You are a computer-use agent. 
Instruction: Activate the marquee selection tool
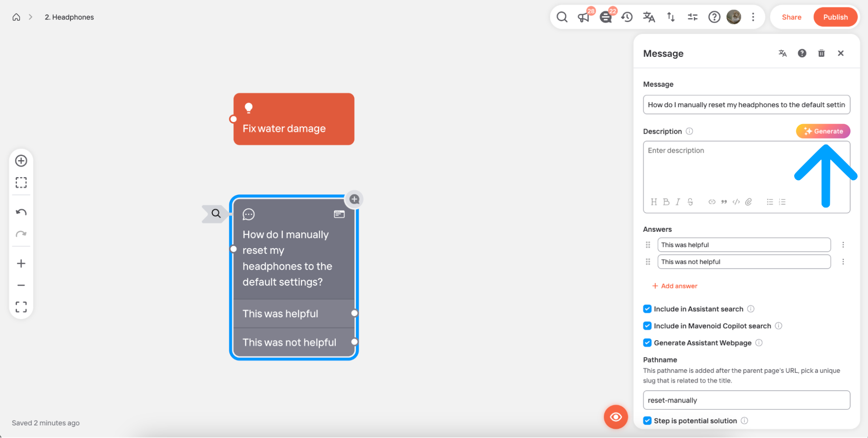pos(21,182)
